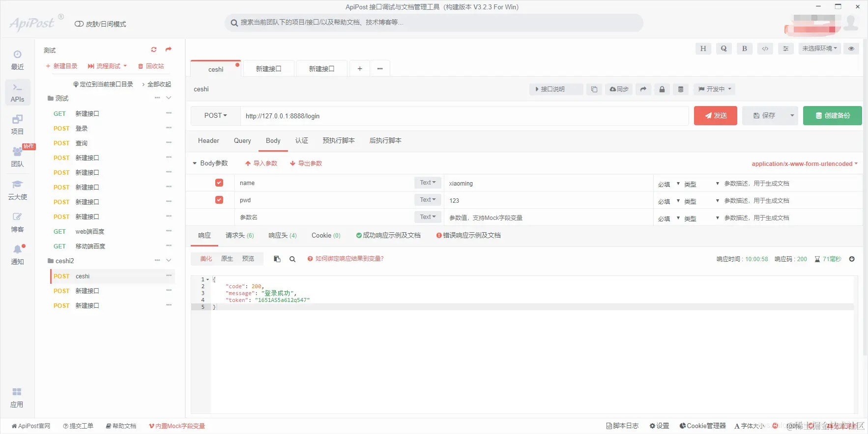Focus the top search bar

point(434,23)
